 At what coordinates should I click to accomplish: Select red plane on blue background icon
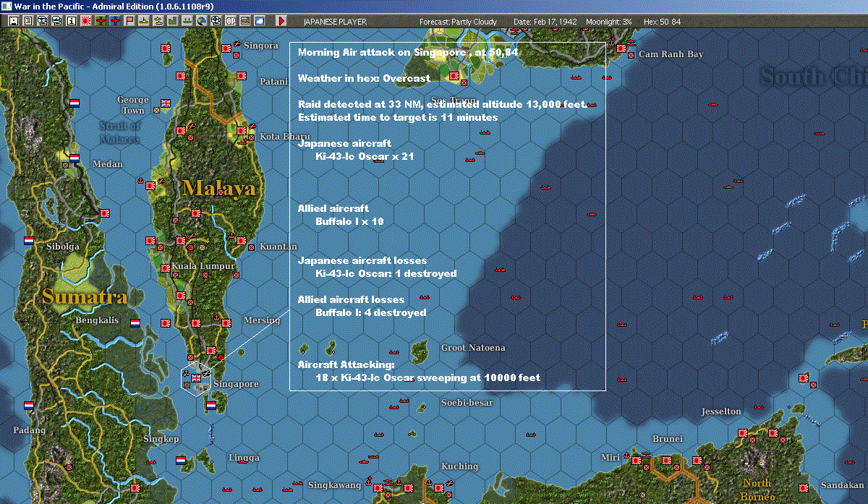pyautogui.click(x=115, y=22)
